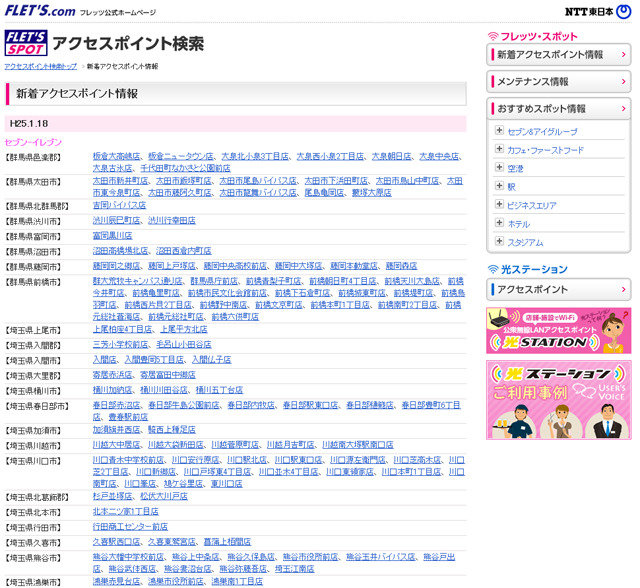Open 東川口店 link
The height and width of the screenshot is (588, 640).
[x=227, y=484]
